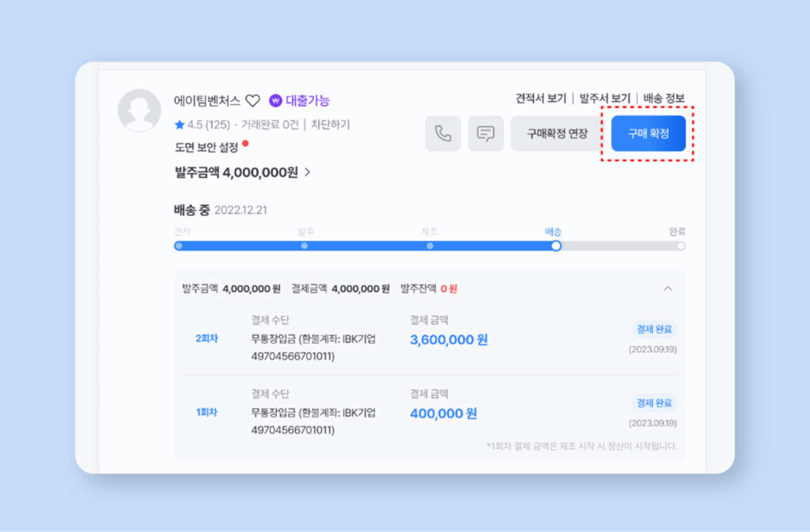Click the blue star rating icon
Viewport: 810px width, 532px height.
click(x=180, y=125)
